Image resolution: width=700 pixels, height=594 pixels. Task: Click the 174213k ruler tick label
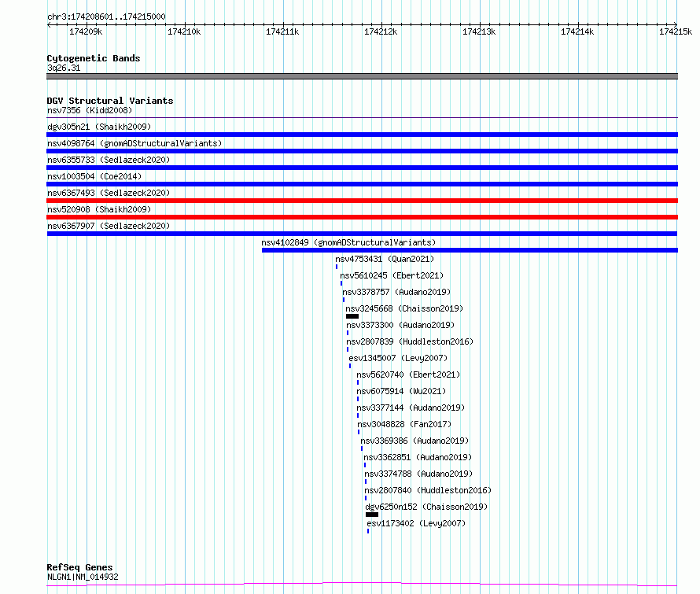tap(478, 31)
